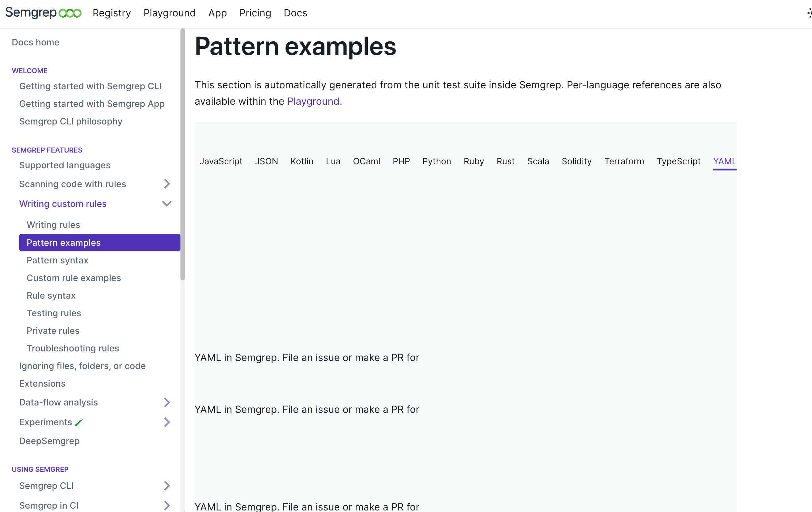
Task: Open the Supported languages page
Action: (65, 165)
